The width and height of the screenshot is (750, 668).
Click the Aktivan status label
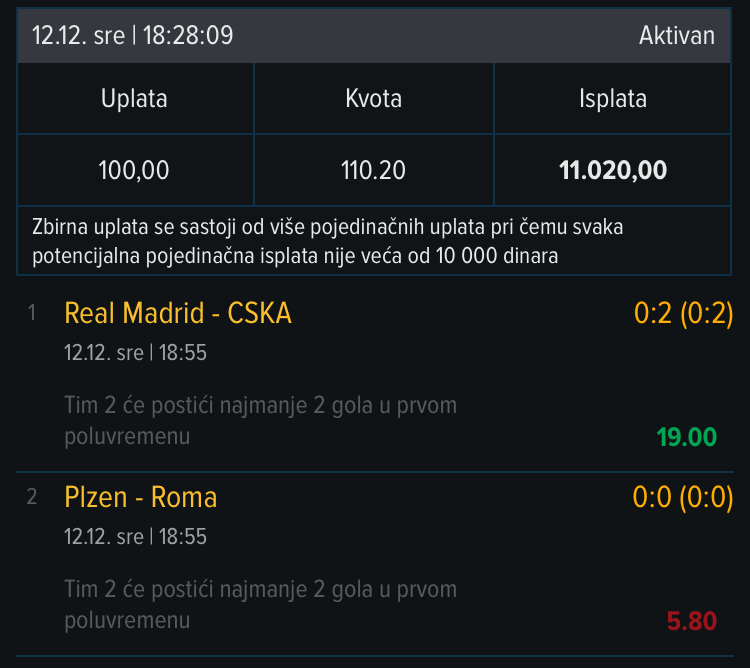[676, 36]
